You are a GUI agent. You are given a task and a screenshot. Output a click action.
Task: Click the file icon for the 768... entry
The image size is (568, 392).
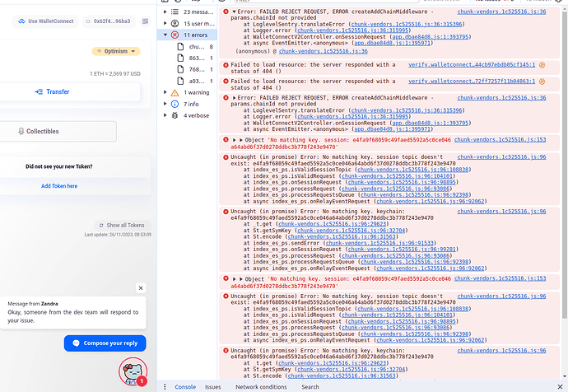[x=180, y=69]
